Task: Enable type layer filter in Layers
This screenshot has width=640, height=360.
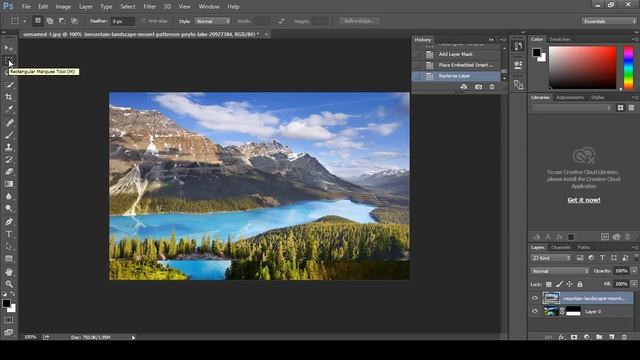Action: coord(602,258)
